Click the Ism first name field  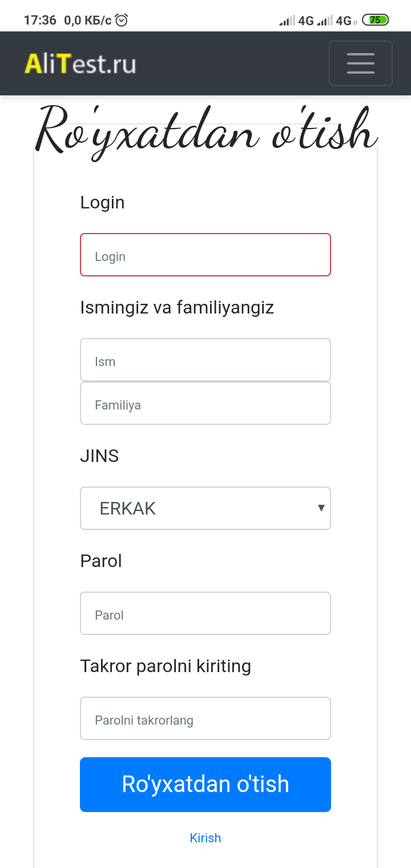(x=205, y=360)
